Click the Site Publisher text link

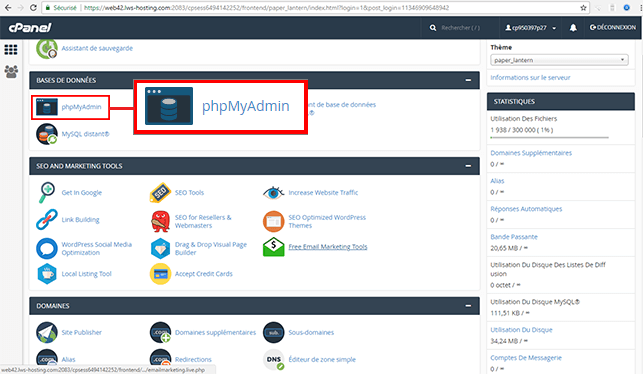82,332
